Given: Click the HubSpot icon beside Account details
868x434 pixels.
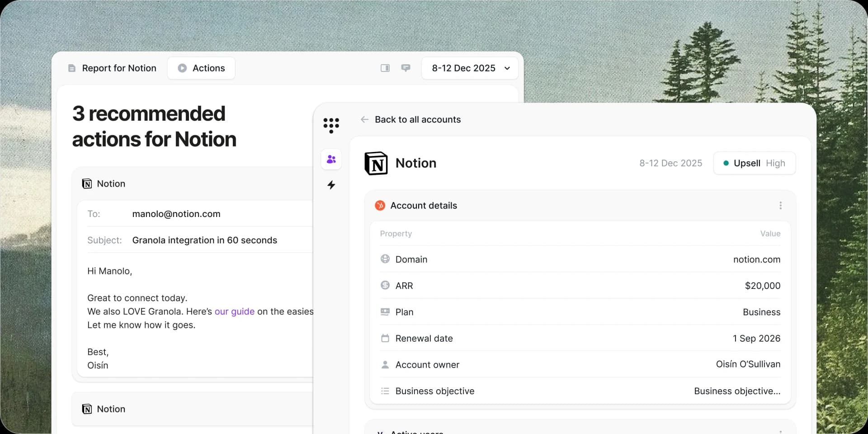Looking at the screenshot, I should point(380,206).
